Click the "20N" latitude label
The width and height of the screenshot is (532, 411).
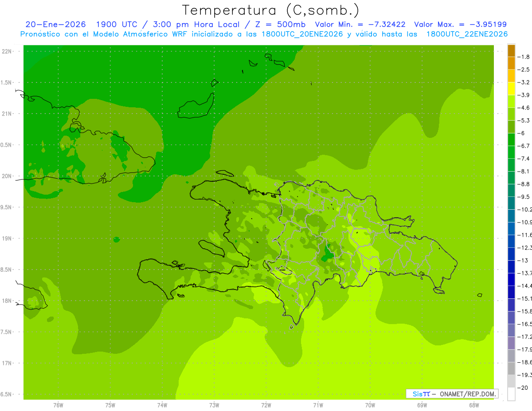(7, 176)
